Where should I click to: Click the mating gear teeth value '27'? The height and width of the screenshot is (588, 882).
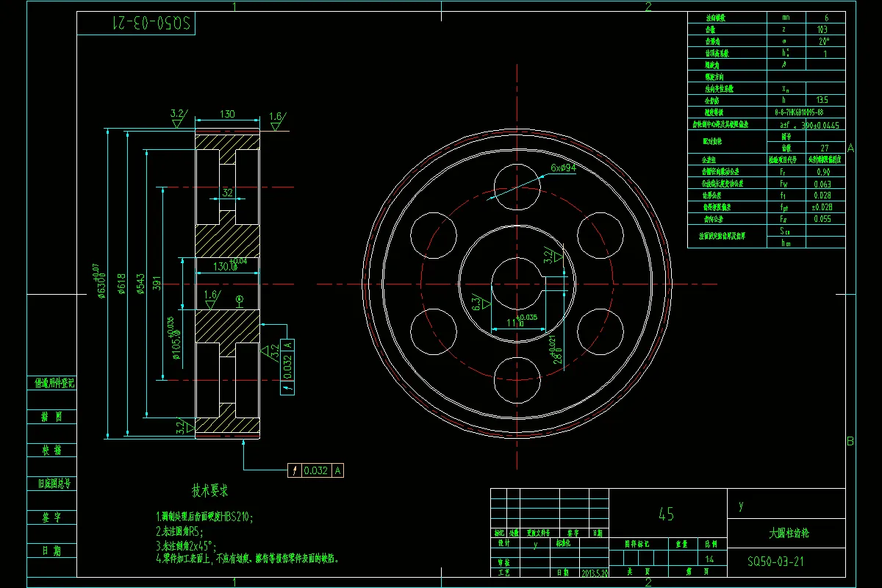(x=825, y=148)
